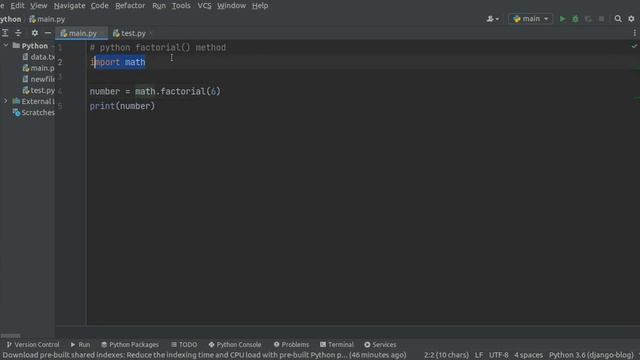Place cursor in print(number) line
The image size is (640, 360).
coord(122,106)
